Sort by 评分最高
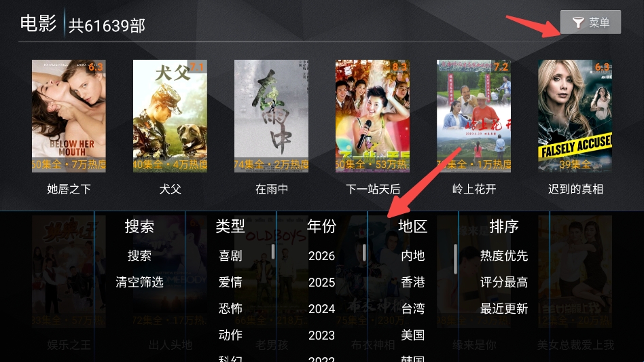This screenshot has height=362, width=644. point(504,282)
